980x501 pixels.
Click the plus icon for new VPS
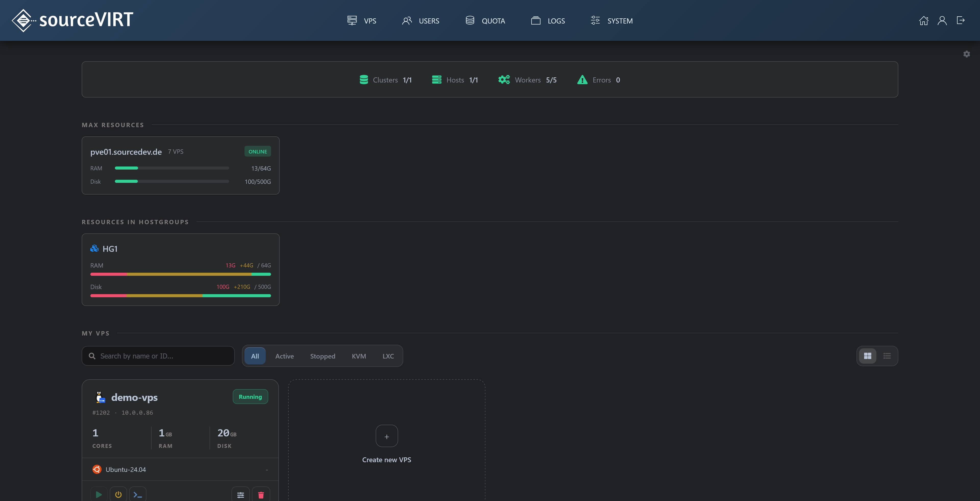pyautogui.click(x=387, y=436)
